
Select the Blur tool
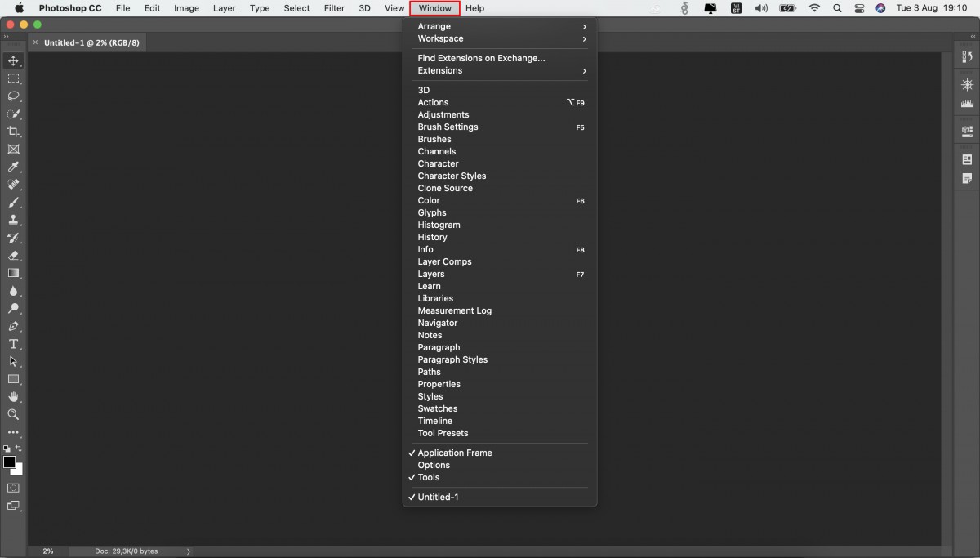(13, 291)
